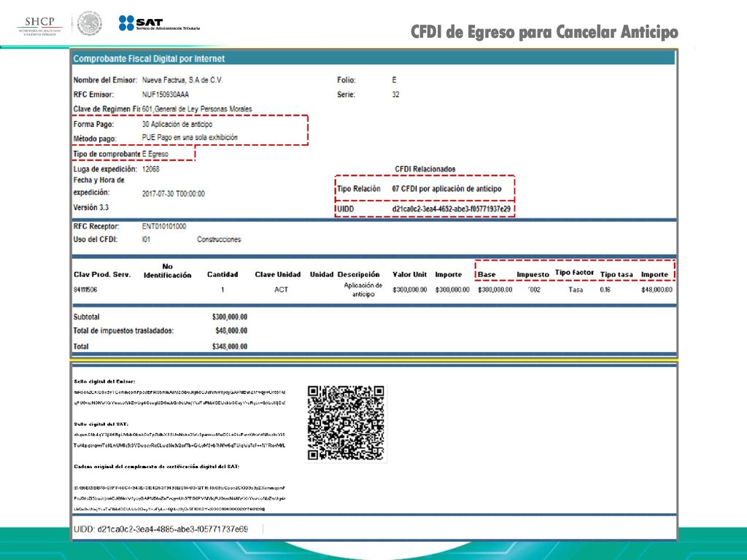Click the slide title 'CFDI de Egreso para Cancelar Anticipo'
Screen dimensions: 747x560
click(x=544, y=32)
